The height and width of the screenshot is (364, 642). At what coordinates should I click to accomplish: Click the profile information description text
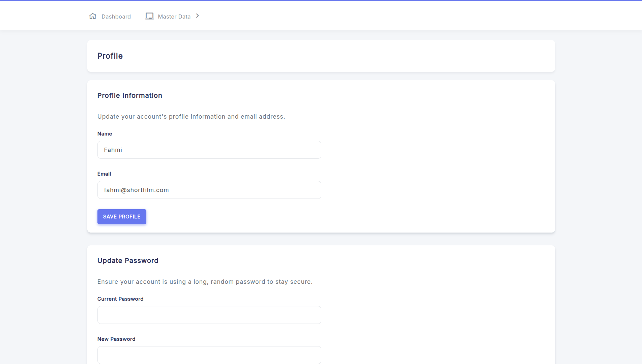191,117
